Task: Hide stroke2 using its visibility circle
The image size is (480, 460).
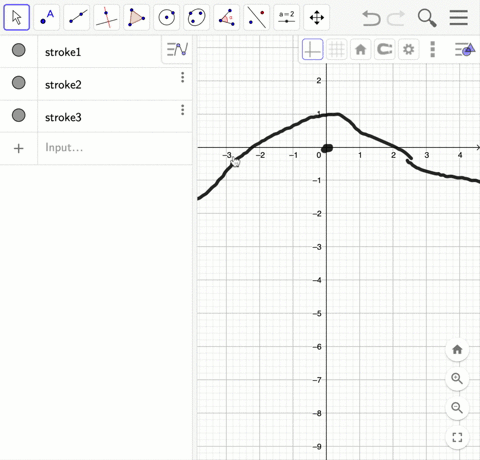Action: (19, 82)
